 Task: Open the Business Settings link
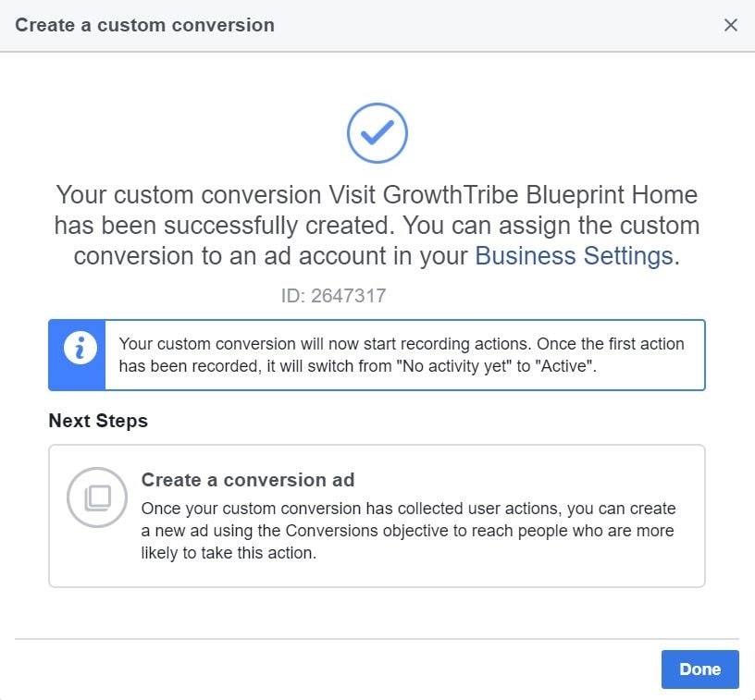(574, 255)
